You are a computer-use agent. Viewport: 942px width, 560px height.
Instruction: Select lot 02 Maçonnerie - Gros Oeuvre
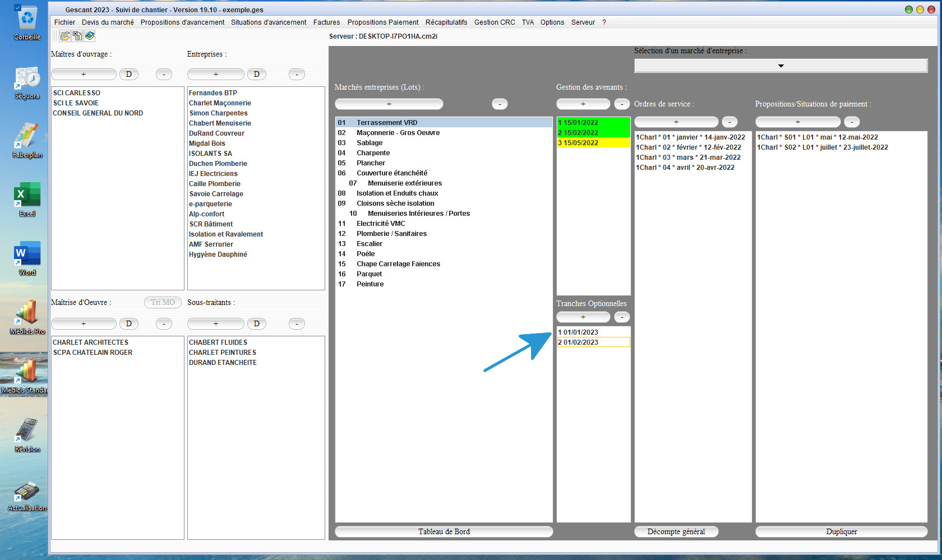tap(444, 133)
